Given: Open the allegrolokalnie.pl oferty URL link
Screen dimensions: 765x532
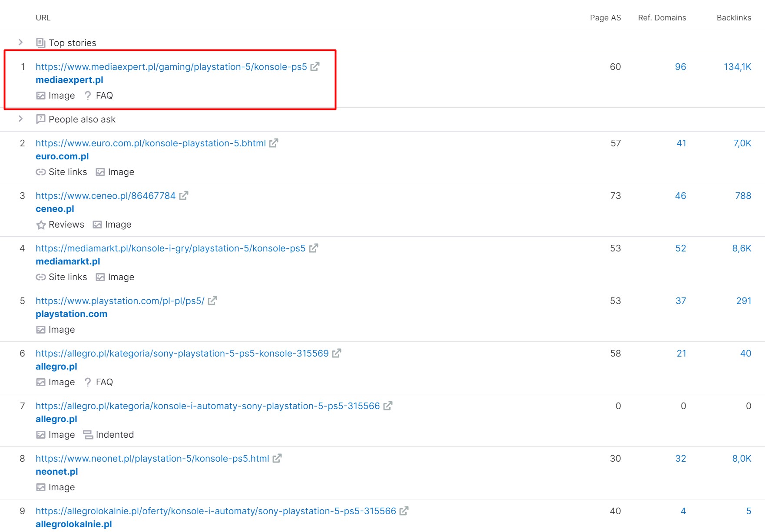Looking at the screenshot, I should 216,511.
